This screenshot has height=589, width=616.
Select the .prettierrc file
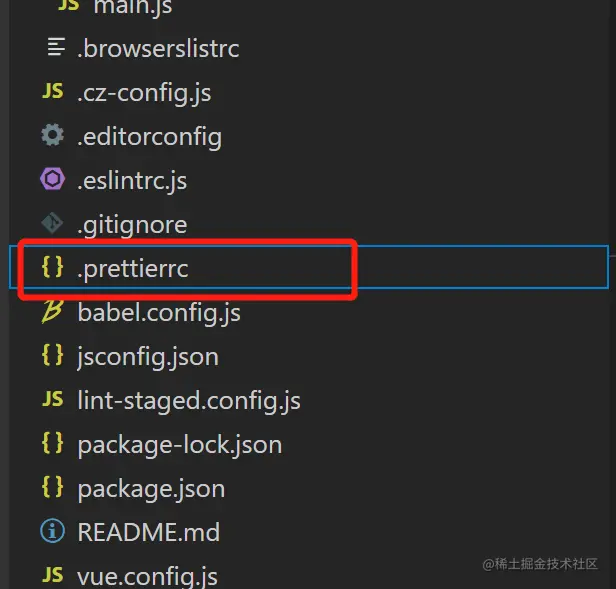[x=132, y=269]
